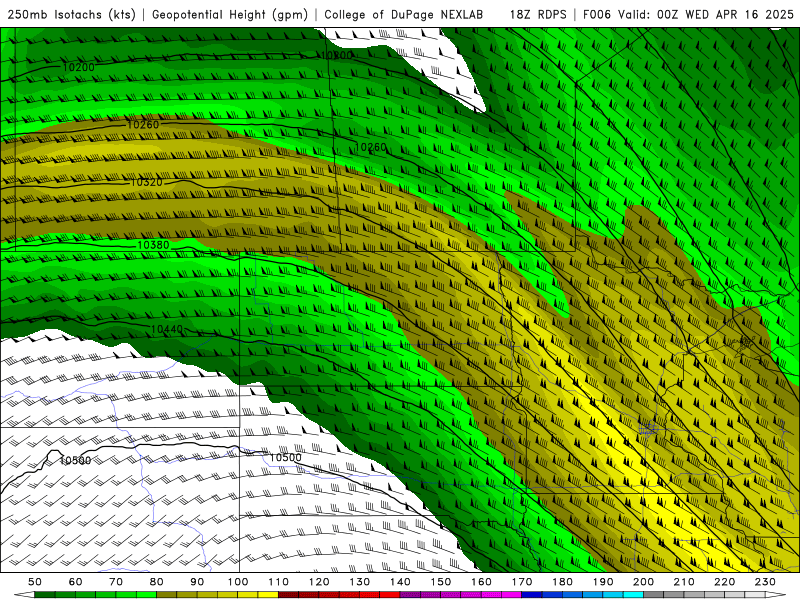The width and height of the screenshot is (800, 600).
Task: Click the colorbar label 90
Action: tap(197, 582)
